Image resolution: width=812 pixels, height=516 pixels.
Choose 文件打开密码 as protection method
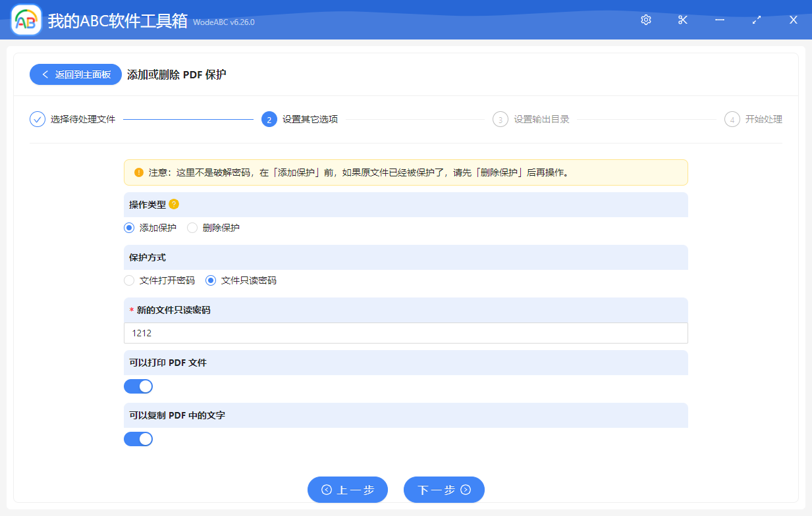tap(129, 280)
